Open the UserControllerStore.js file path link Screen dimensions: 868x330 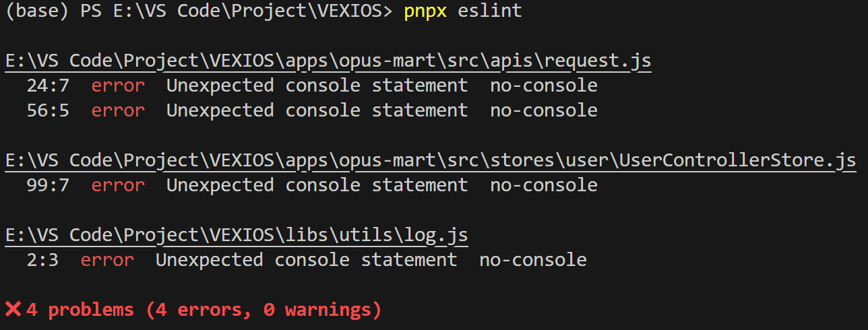[431, 161]
